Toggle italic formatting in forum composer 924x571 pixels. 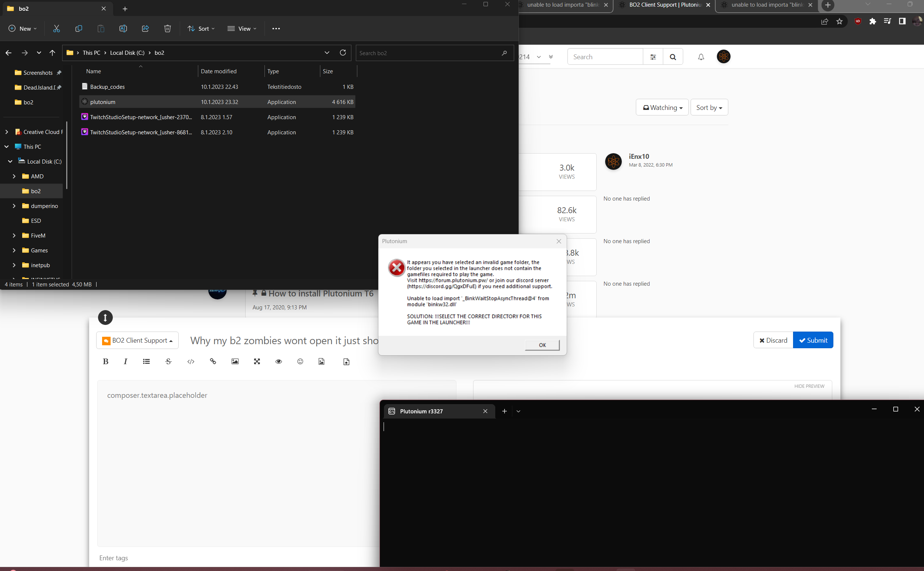coord(125,362)
